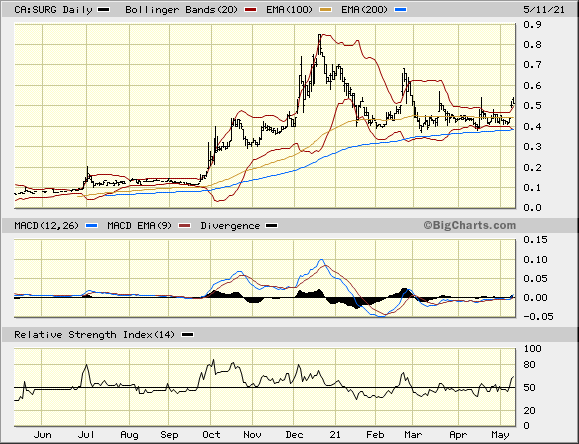Click the 0.3 price axis label

coord(532,147)
